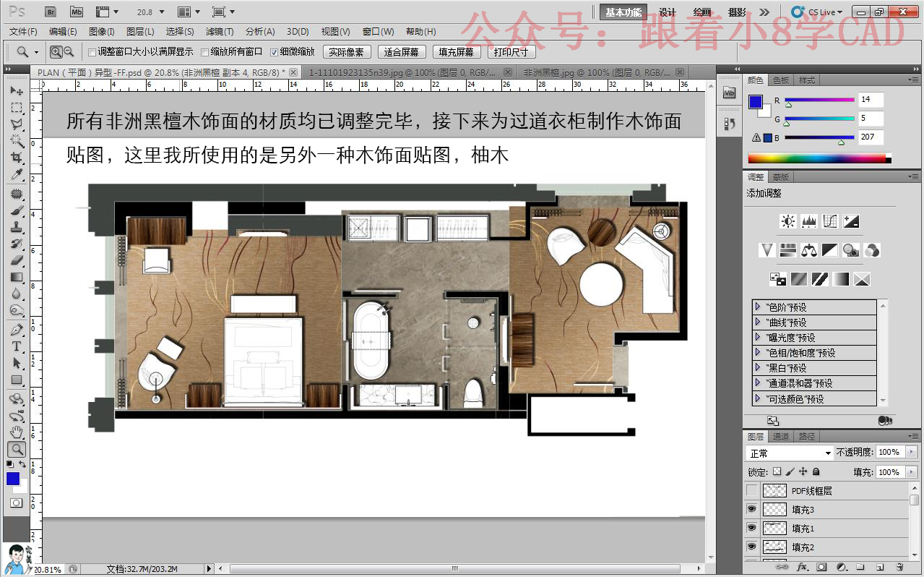Choose the Hand tool

[x=16, y=432]
